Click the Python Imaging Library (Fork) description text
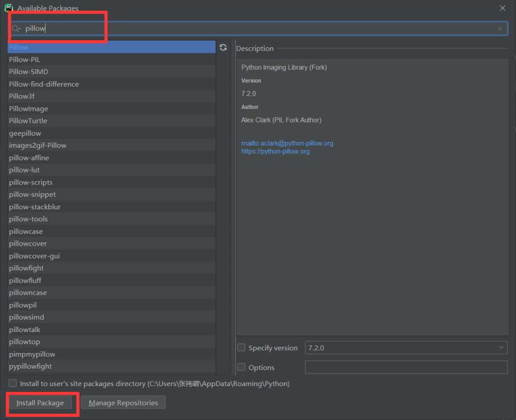Viewport: 516px width, 420px height. [284, 67]
